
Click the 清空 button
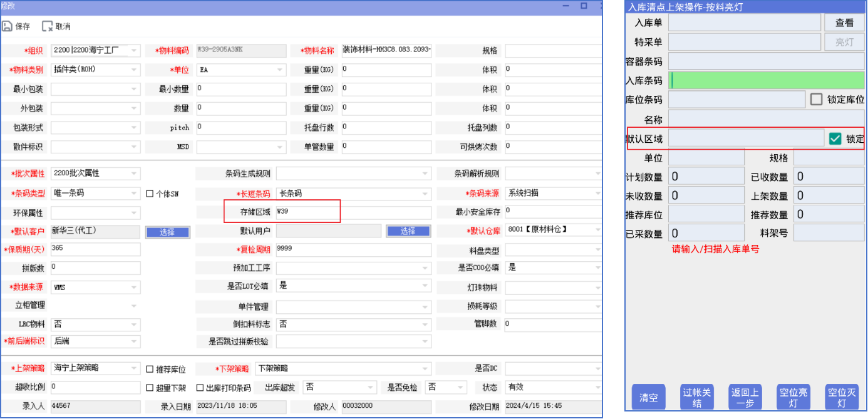click(648, 397)
